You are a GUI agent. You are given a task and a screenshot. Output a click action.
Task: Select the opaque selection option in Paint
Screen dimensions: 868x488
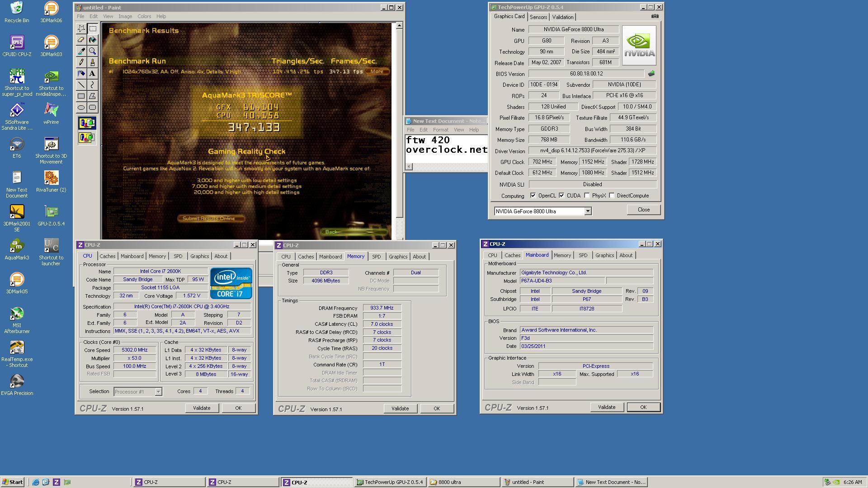pyautogui.click(x=87, y=123)
